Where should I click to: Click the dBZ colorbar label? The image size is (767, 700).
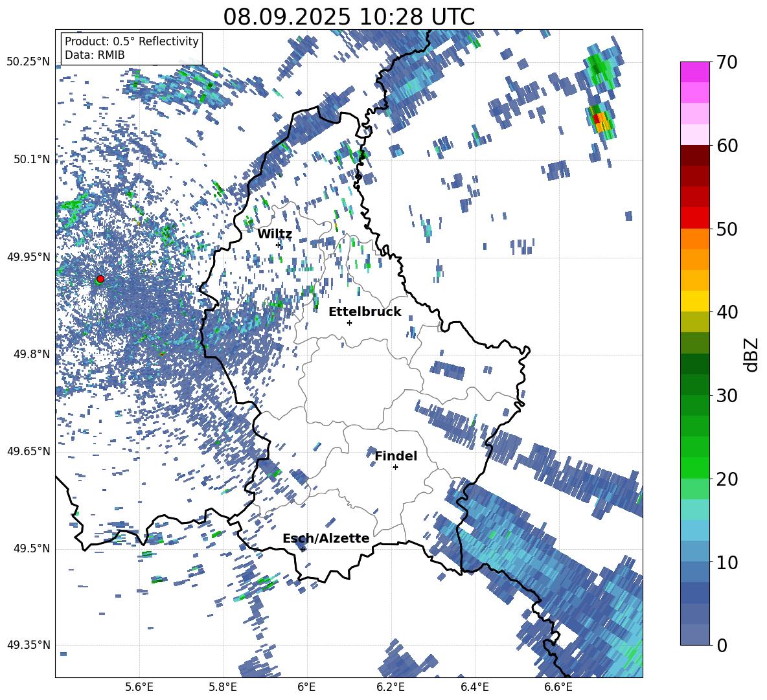[x=752, y=354]
